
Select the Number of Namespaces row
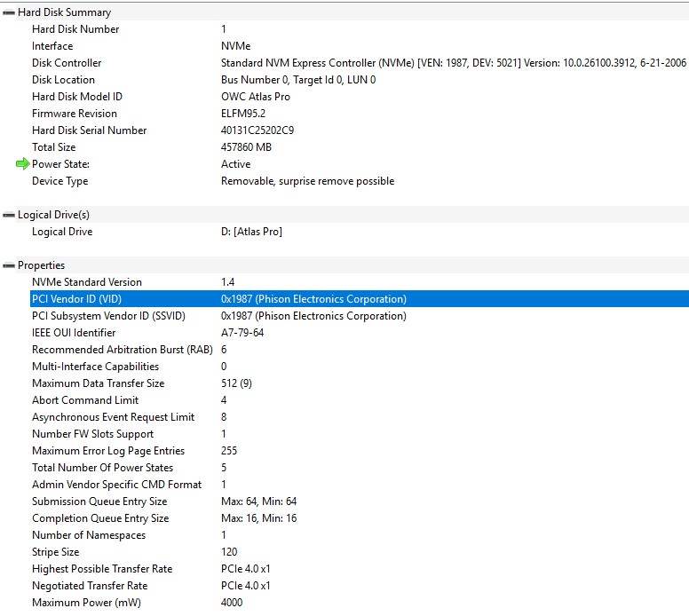point(360,535)
